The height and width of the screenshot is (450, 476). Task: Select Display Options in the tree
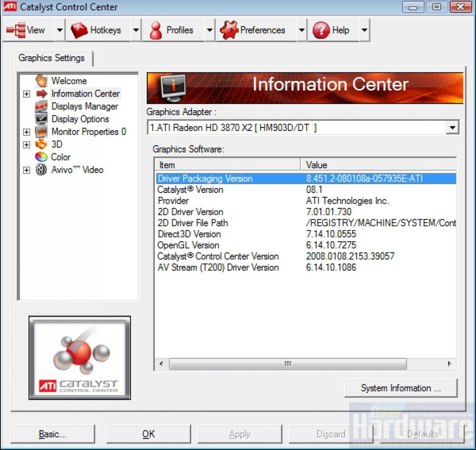80,119
